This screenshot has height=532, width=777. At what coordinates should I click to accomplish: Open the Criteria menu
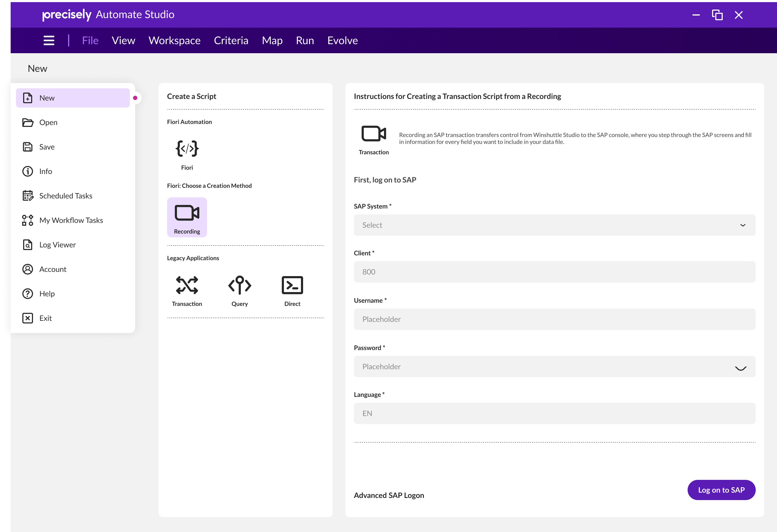pyautogui.click(x=231, y=40)
